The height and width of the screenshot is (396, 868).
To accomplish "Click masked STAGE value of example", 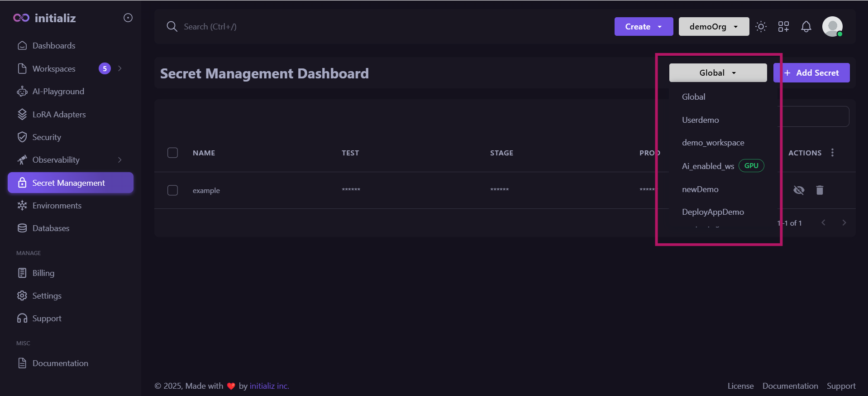I will pyautogui.click(x=499, y=190).
